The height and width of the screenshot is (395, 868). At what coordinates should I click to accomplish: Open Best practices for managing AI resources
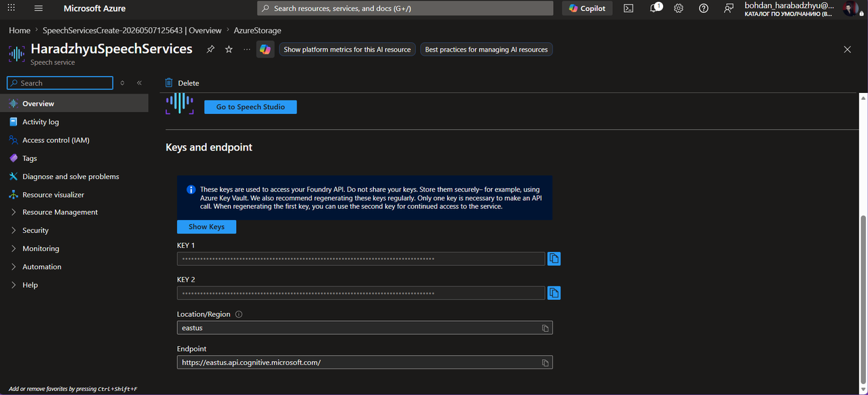(486, 50)
